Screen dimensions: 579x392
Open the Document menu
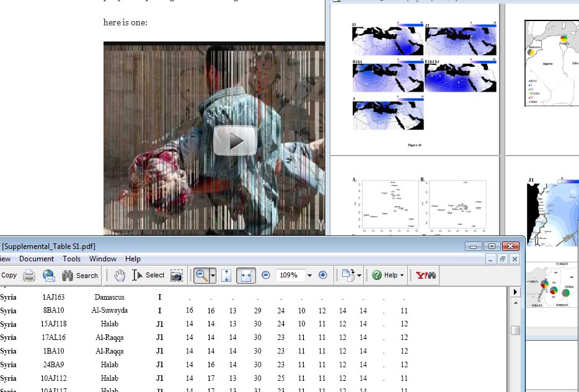pyautogui.click(x=37, y=259)
